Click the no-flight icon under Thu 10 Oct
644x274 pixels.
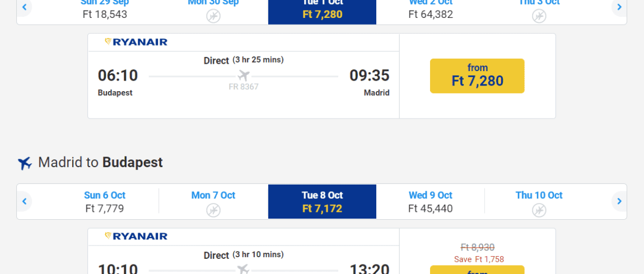point(539,210)
